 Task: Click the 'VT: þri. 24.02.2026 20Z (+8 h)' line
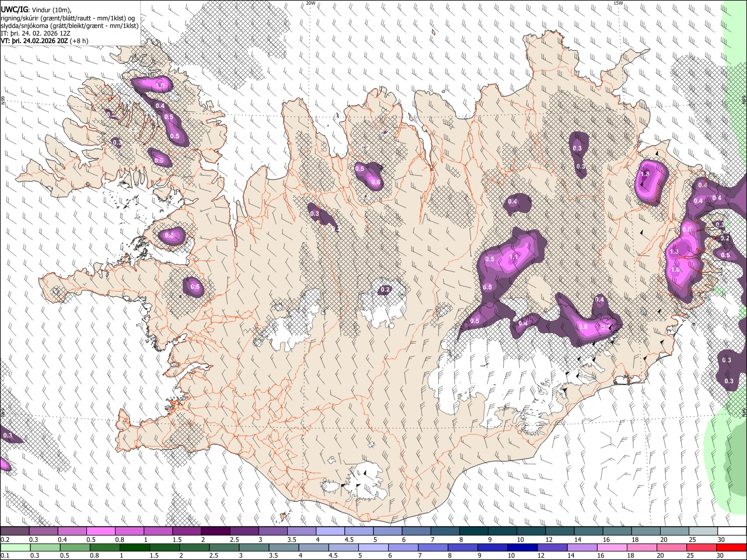pos(45,41)
